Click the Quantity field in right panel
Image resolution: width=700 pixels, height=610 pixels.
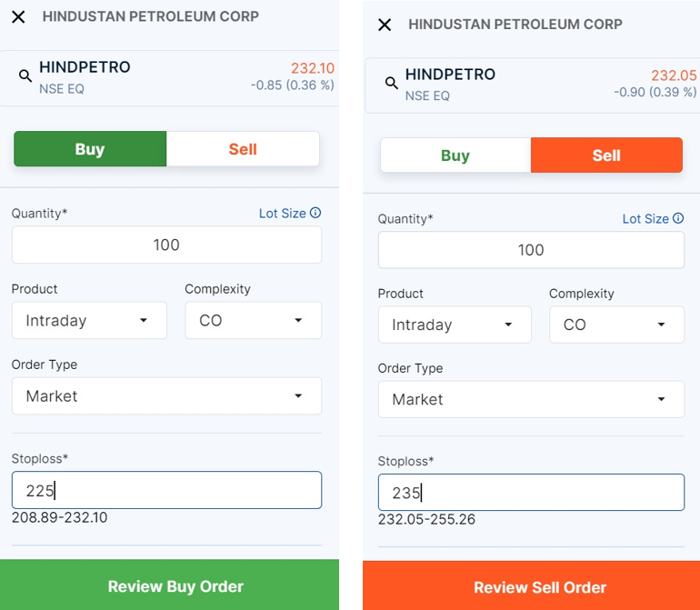pos(531,250)
